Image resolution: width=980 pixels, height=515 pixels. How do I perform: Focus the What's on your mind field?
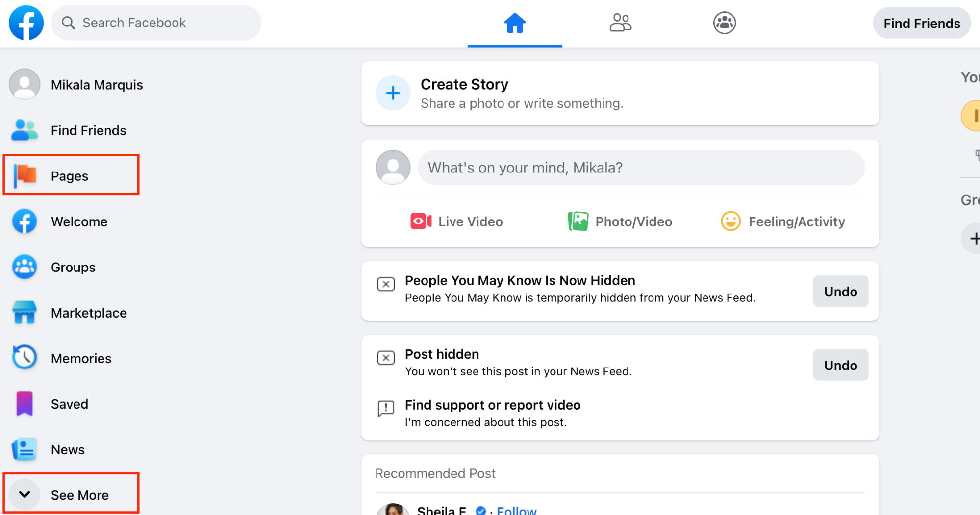[x=641, y=168]
